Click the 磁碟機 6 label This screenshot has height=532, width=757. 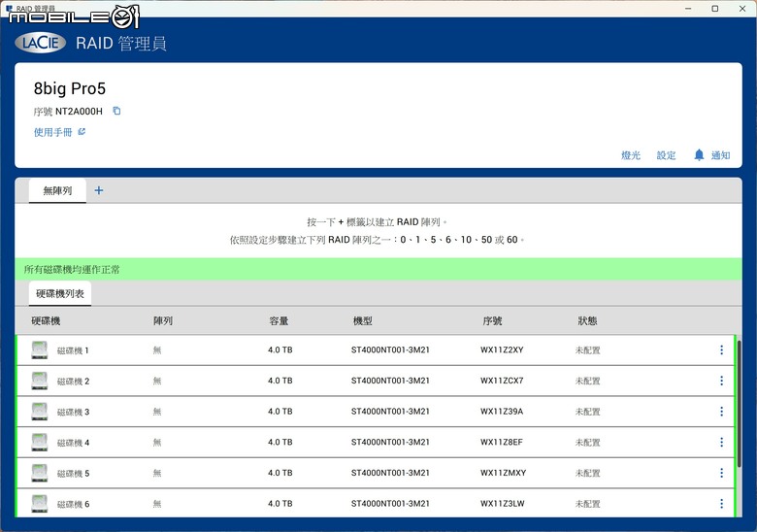(x=73, y=504)
